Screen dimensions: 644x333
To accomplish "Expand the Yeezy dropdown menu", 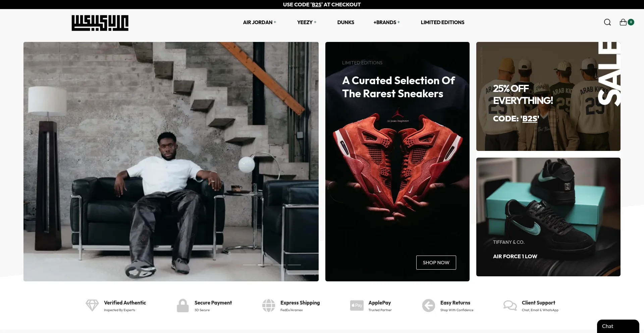I will click(x=307, y=22).
